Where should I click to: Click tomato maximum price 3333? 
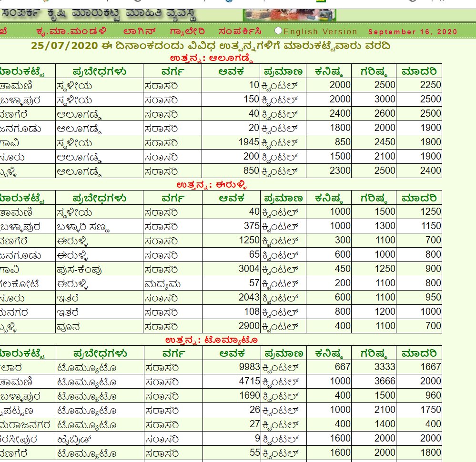click(x=385, y=367)
